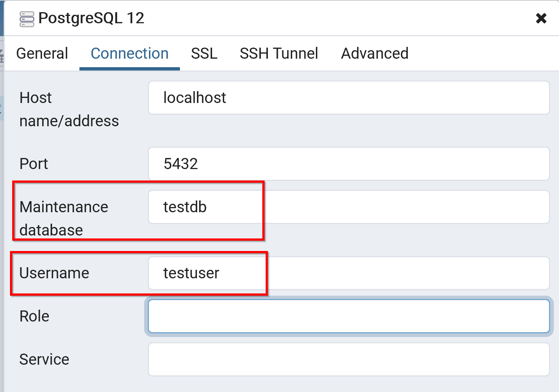Click the Maintenance database field
The image size is (559, 392).
(x=349, y=207)
